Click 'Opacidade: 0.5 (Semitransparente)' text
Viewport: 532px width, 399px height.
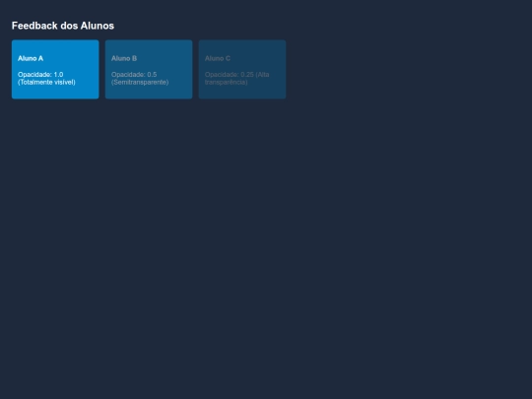(x=140, y=79)
